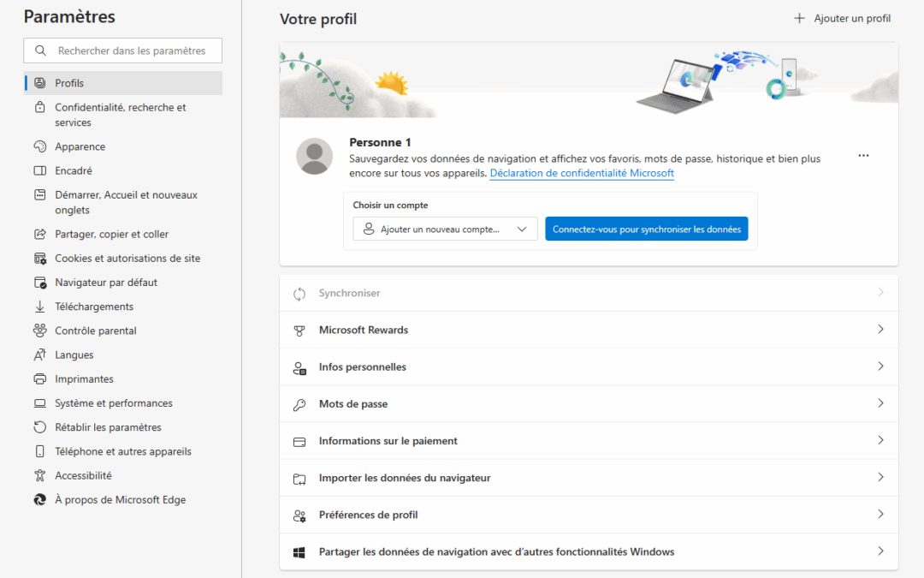Click the Démarrer, Accueil et nouveaux onglets icon
Viewport: 924px width, 578px height.
pyautogui.click(x=39, y=194)
